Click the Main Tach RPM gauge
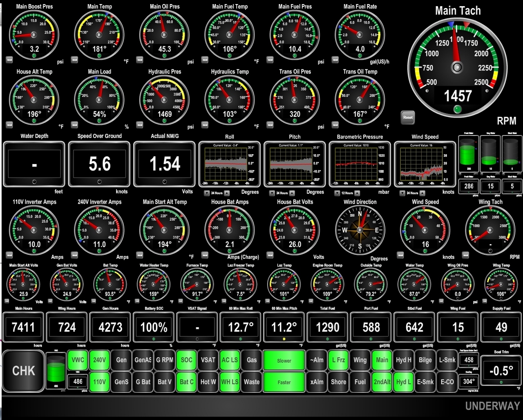This screenshot has height=420, width=523. [x=457, y=67]
